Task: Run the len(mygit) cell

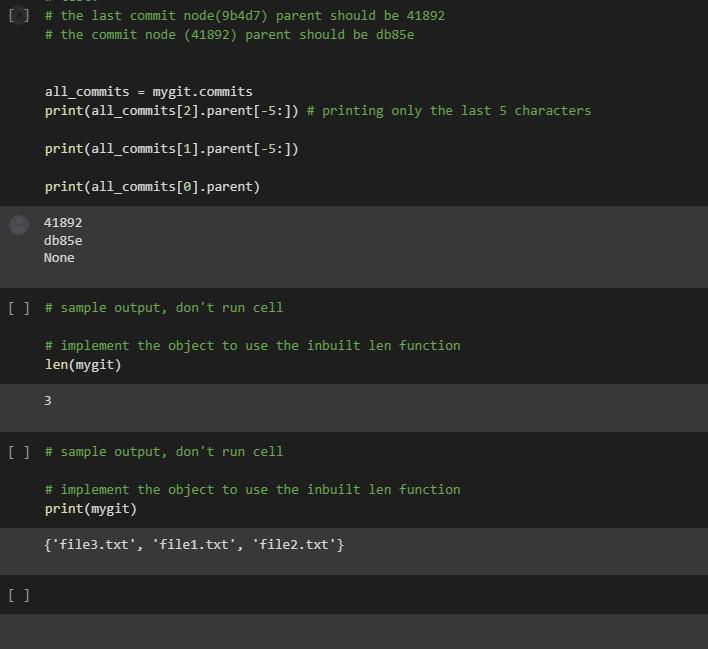Action: tap(19, 308)
